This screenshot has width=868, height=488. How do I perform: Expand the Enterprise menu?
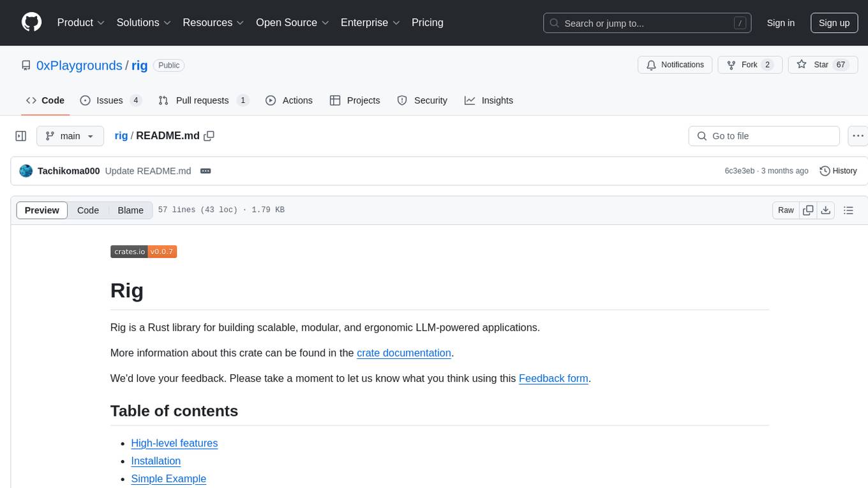point(370,22)
